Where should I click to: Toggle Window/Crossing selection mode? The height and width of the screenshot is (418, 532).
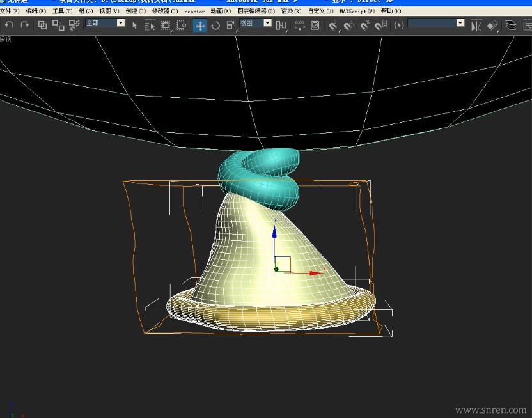[x=181, y=25]
